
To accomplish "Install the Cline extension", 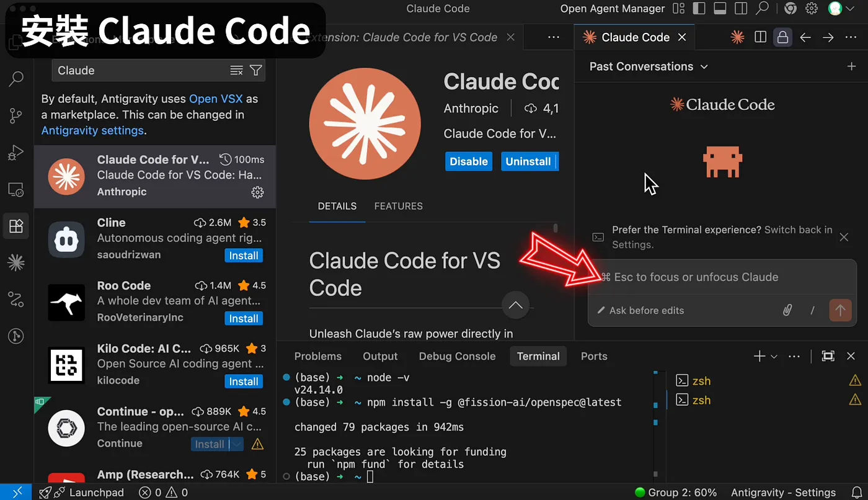I will 244,256.
